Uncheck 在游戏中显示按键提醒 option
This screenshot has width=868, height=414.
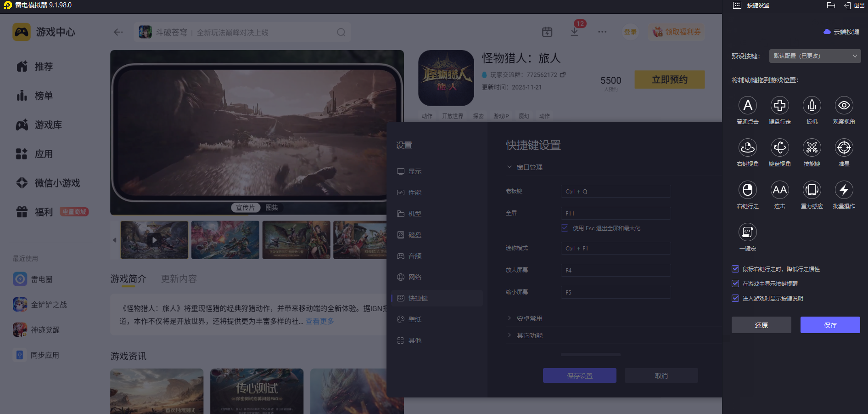click(x=735, y=284)
